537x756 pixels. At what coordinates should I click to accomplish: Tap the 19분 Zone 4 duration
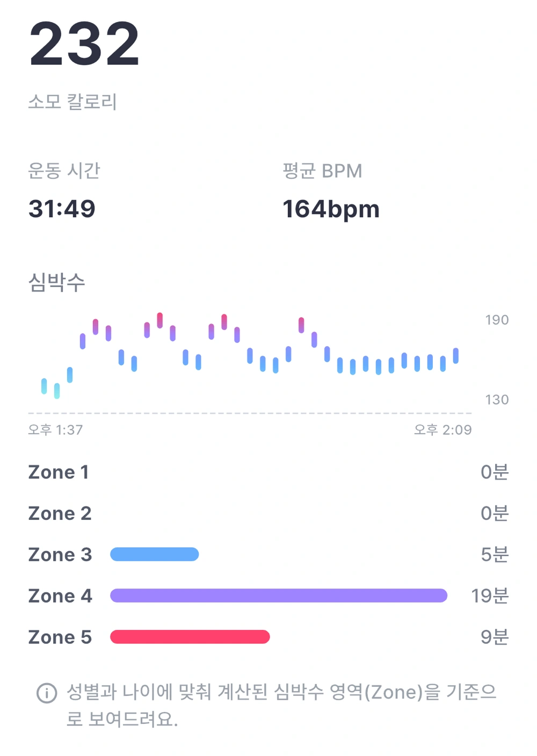489,596
